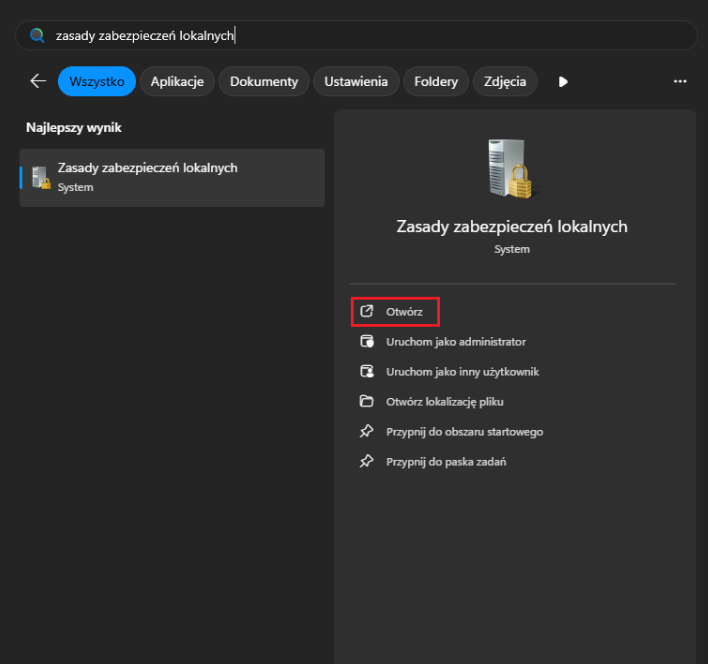The height and width of the screenshot is (664, 708).
Task: Click the three-dot more options icon
Action: click(x=680, y=81)
